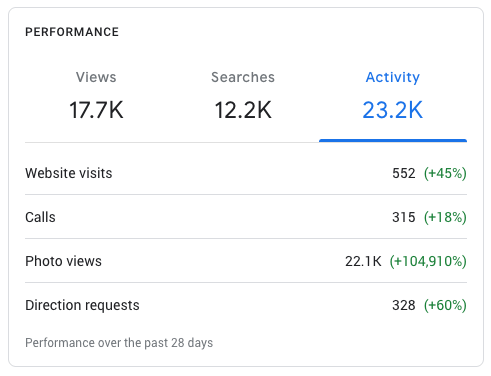The width and height of the screenshot is (491, 376).
Task: Click the +60% direction requests change
Action: tap(445, 305)
